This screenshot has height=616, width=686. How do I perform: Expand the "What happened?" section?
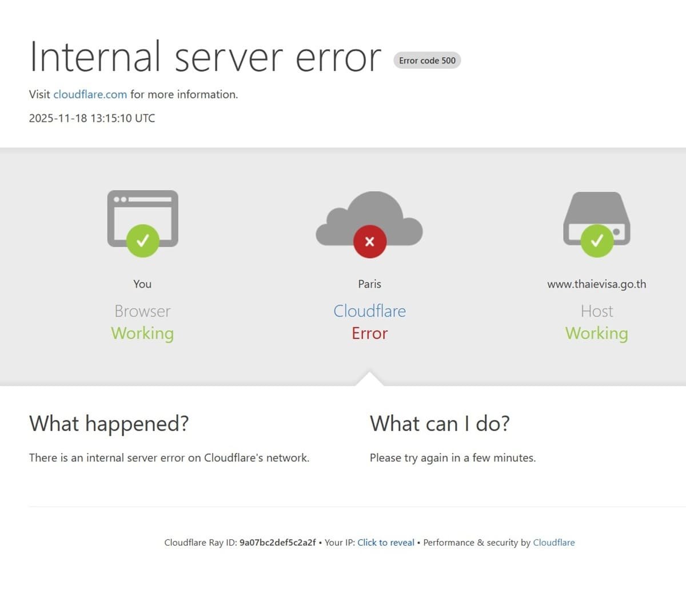click(x=109, y=423)
